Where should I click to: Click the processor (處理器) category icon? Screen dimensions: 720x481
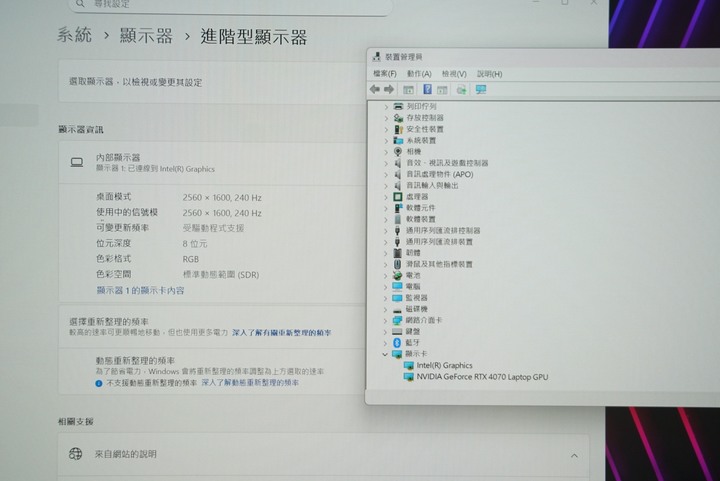398,197
